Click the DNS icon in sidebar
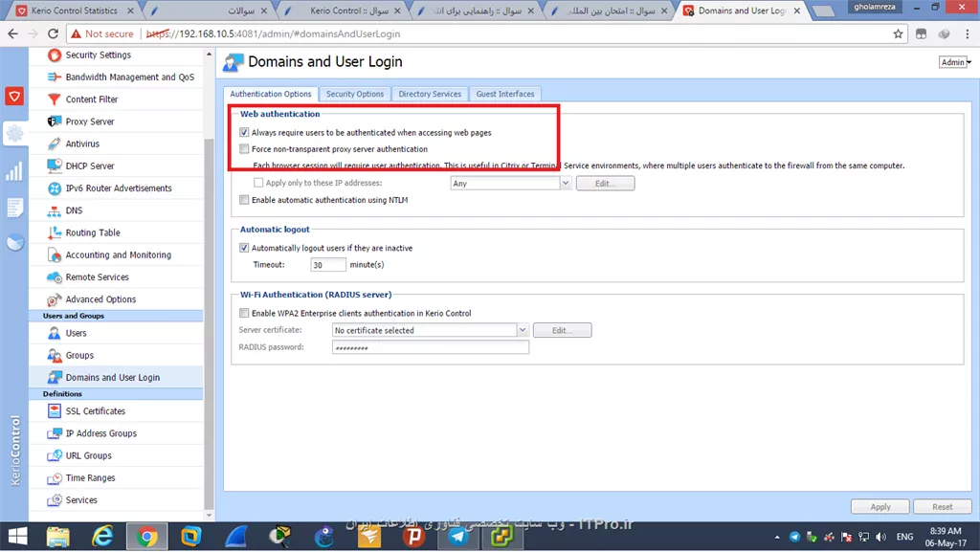 [x=55, y=211]
